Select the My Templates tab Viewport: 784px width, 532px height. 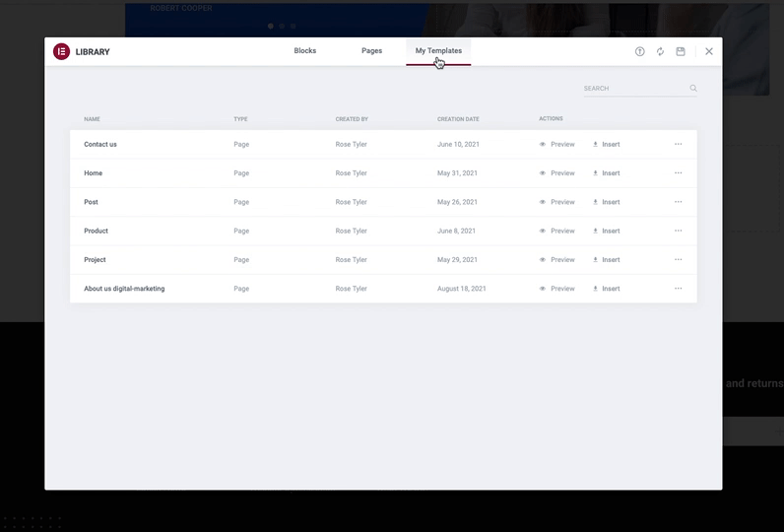[438, 51]
